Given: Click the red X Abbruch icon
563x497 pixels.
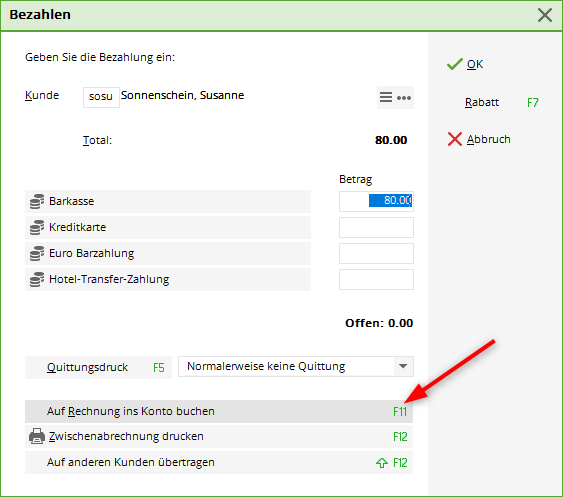Looking at the screenshot, I should click(455, 139).
